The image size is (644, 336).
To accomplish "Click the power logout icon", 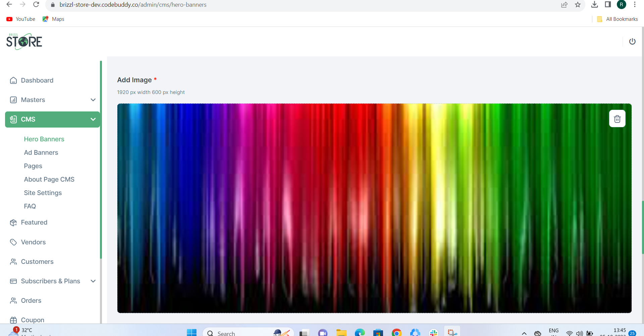I will tap(632, 41).
